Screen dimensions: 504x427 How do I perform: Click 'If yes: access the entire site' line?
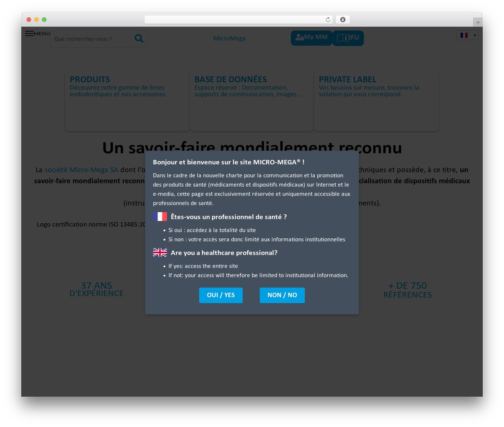203,266
